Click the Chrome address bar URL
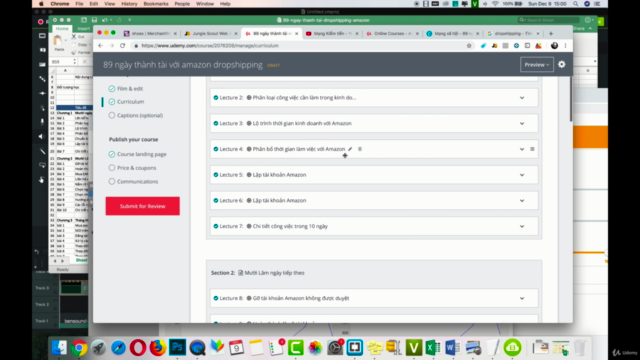This screenshot has width=640, height=360. point(210,46)
